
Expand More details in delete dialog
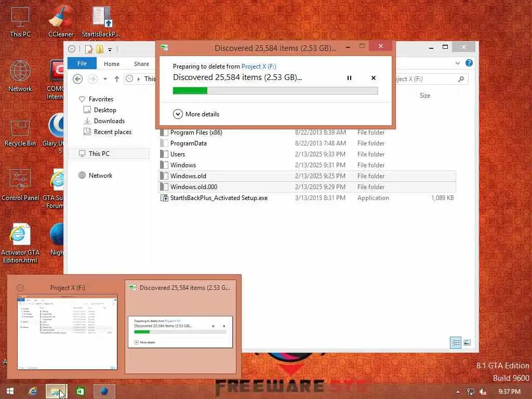196,114
